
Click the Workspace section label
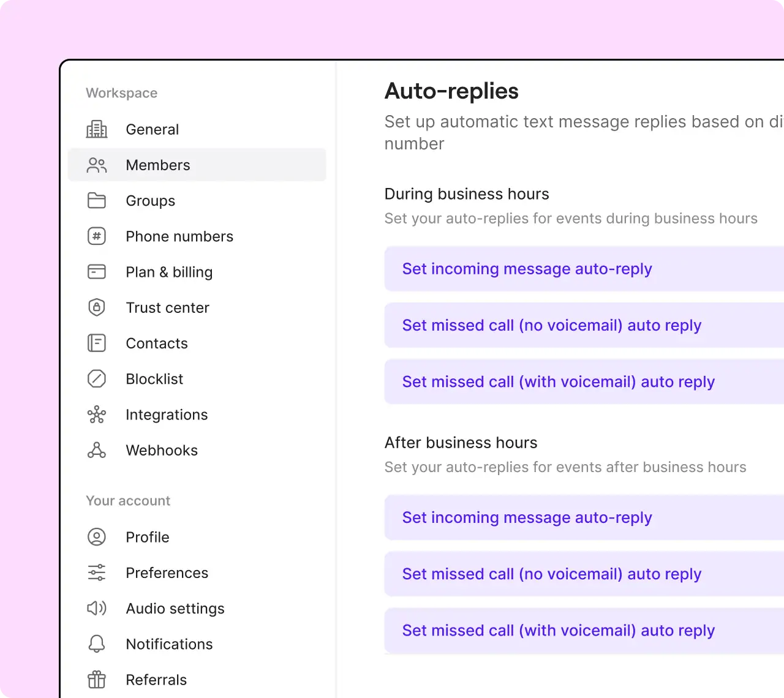122,93
